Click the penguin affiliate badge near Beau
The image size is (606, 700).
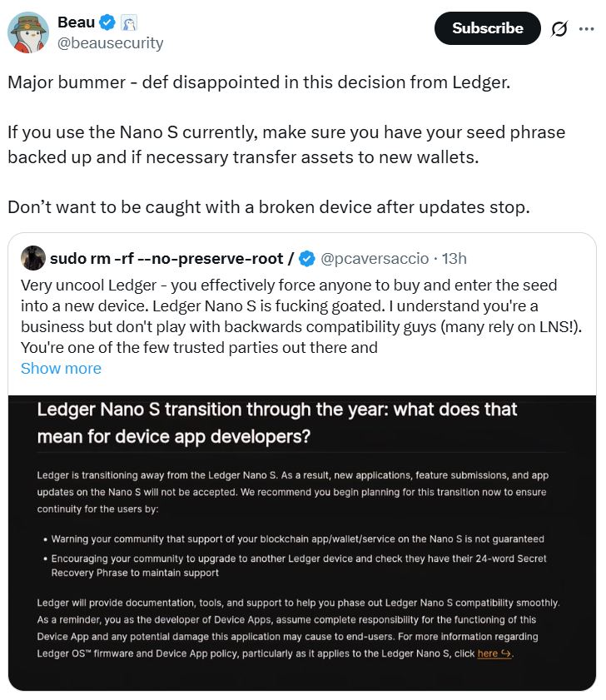click(x=128, y=22)
